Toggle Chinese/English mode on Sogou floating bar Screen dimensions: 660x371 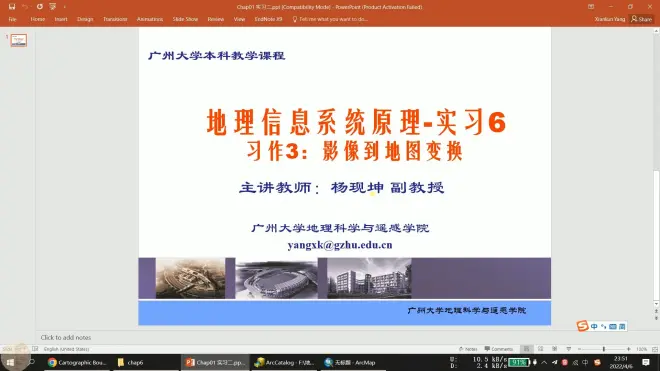tap(594, 326)
